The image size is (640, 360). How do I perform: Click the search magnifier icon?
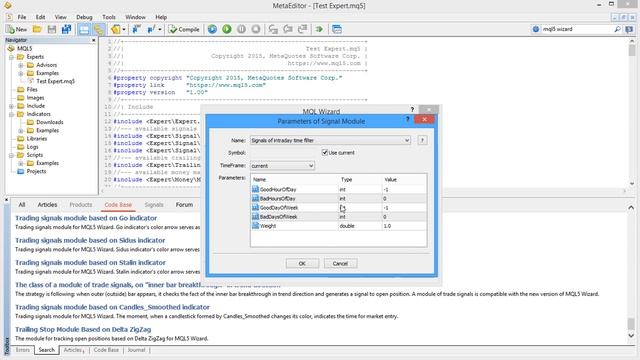(x=617, y=29)
